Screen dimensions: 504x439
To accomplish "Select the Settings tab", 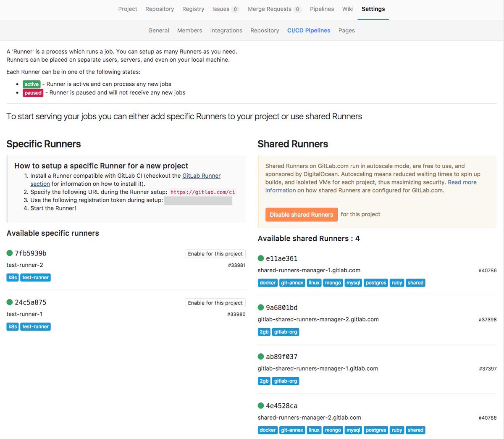I will tap(373, 9).
